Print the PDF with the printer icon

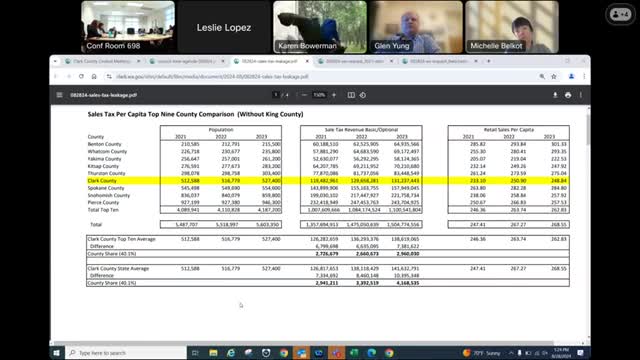pos(568,95)
